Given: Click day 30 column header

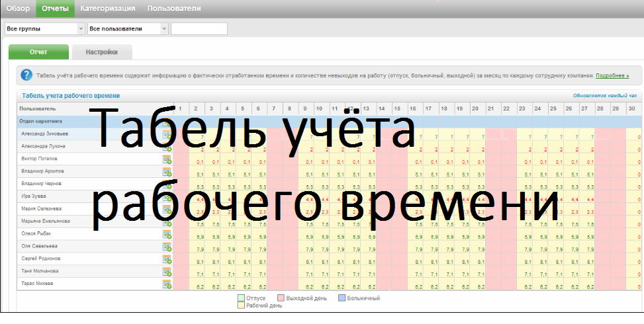Looking at the screenshot, I should tap(633, 108).
